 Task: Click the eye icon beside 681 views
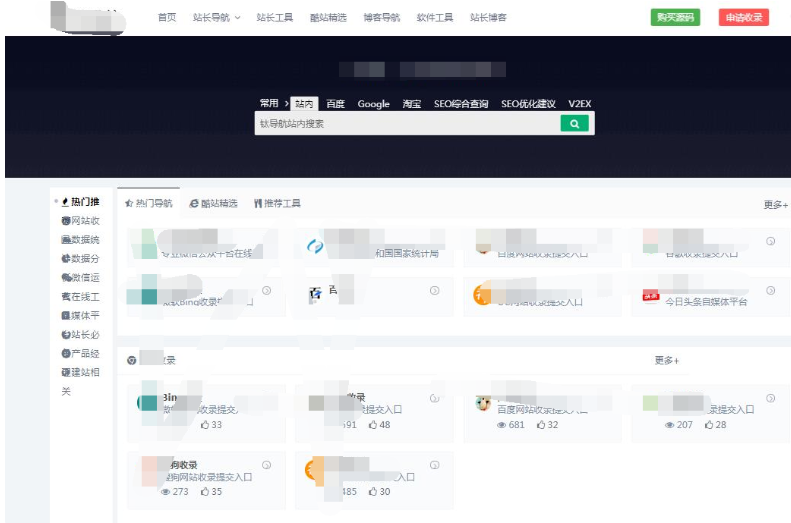(501, 425)
